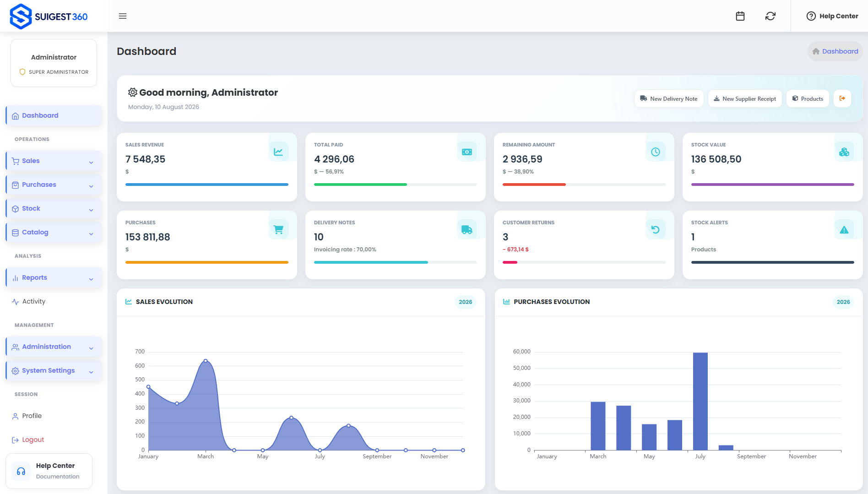Click the home icon in breadcrumb

[816, 51]
